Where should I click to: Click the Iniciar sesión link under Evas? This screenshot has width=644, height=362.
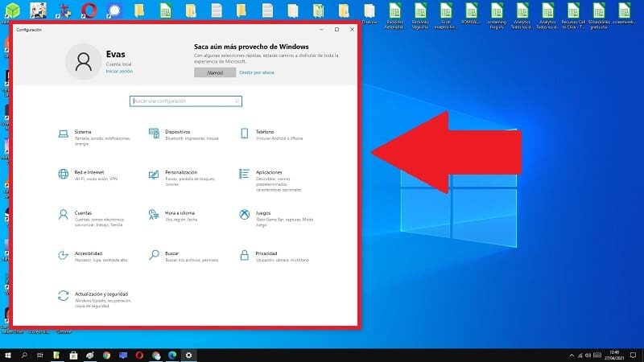point(119,72)
